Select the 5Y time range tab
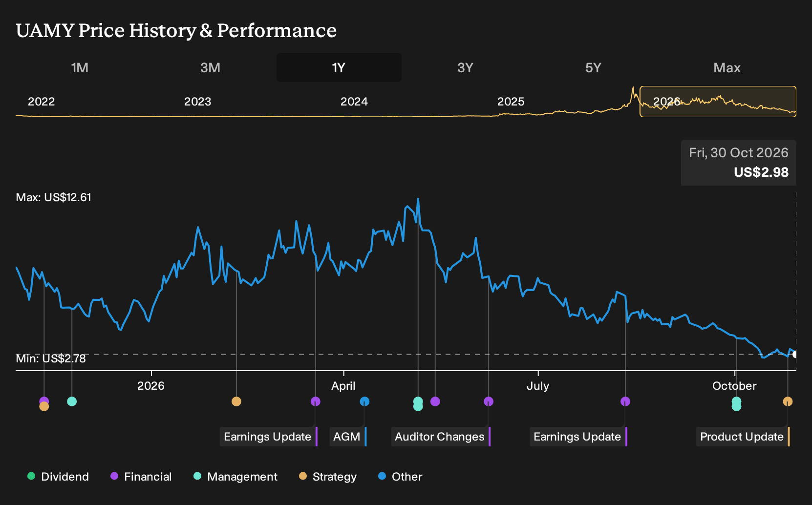 [593, 67]
